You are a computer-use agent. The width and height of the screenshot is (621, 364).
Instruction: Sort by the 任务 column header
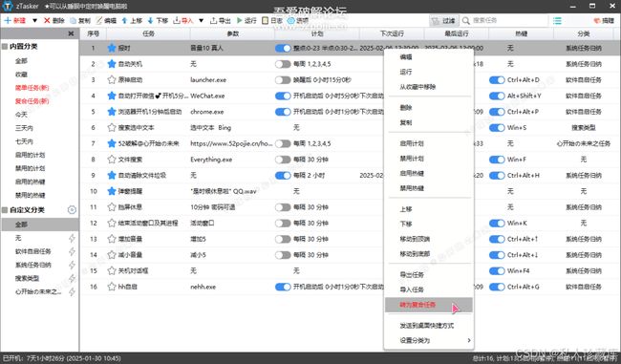coord(148,33)
